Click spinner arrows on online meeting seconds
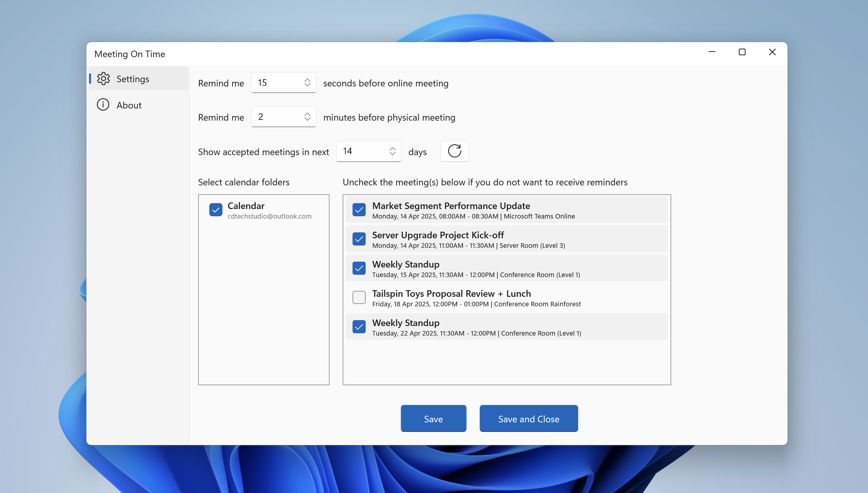 coord(307,82)
